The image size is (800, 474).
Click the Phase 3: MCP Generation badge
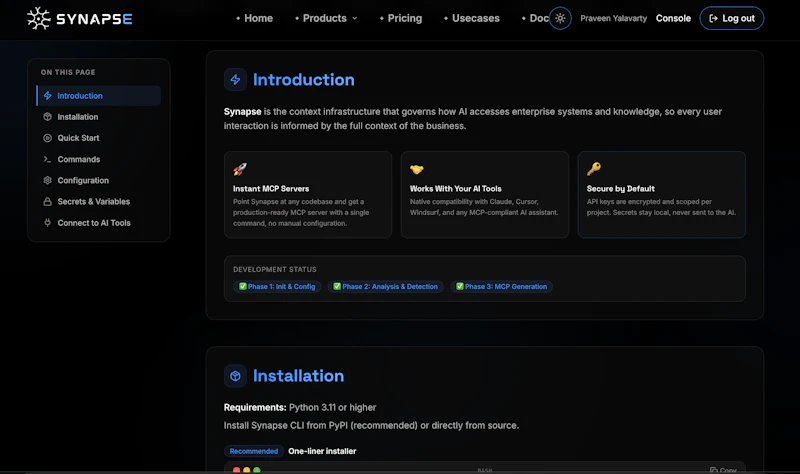coord(501,287)
